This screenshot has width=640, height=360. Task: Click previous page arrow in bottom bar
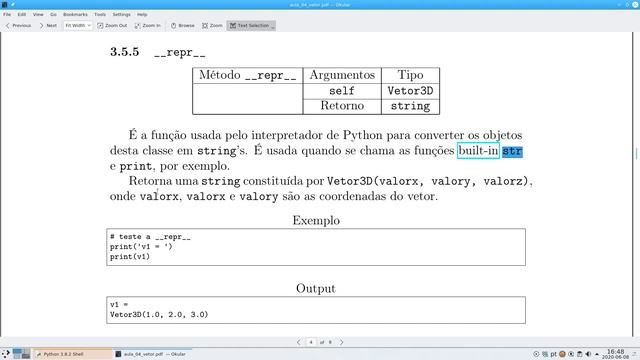click(298, 342)
